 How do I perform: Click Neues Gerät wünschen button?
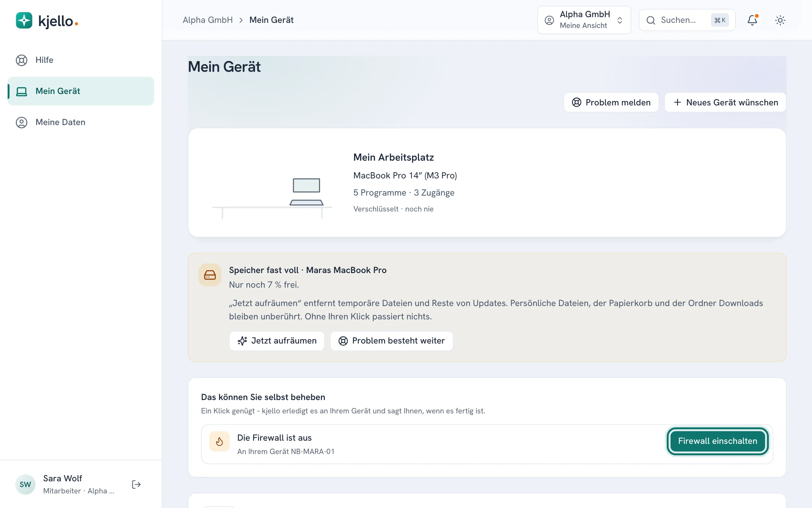(x=725, y=102)
